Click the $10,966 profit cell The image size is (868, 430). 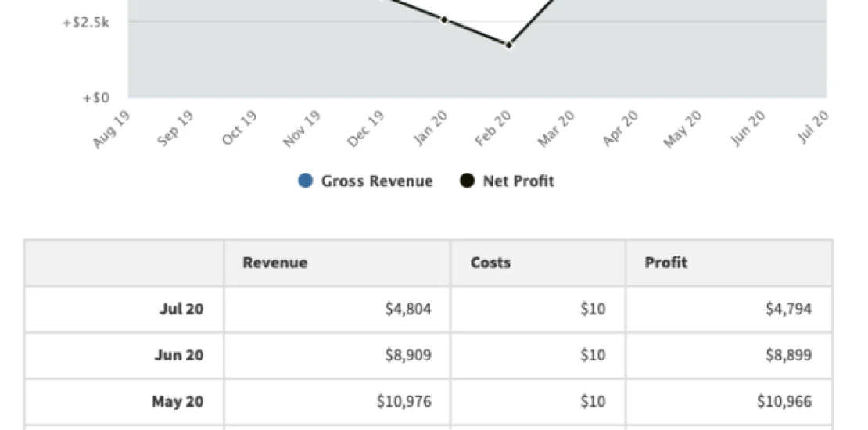tap(784, 402)
